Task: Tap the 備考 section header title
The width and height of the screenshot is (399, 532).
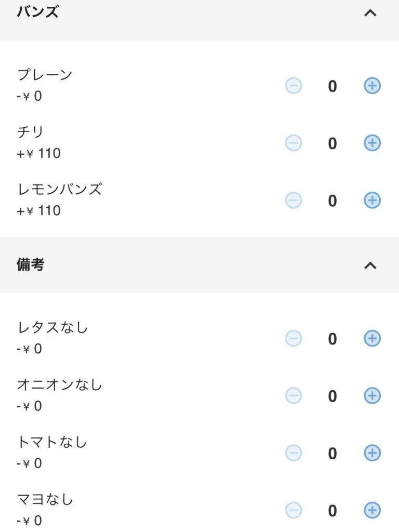Action: pos(31,264)
